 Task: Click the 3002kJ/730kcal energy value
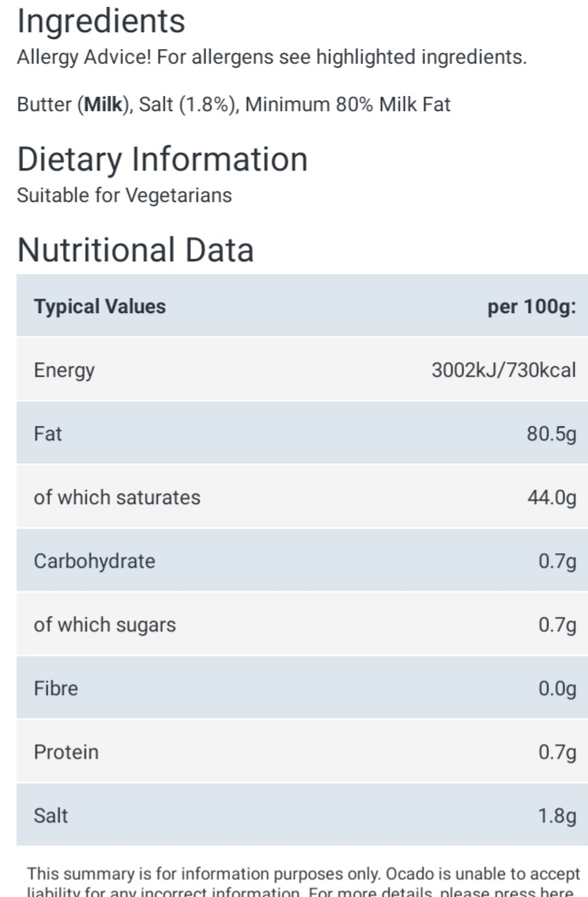(x=503, y=370)
